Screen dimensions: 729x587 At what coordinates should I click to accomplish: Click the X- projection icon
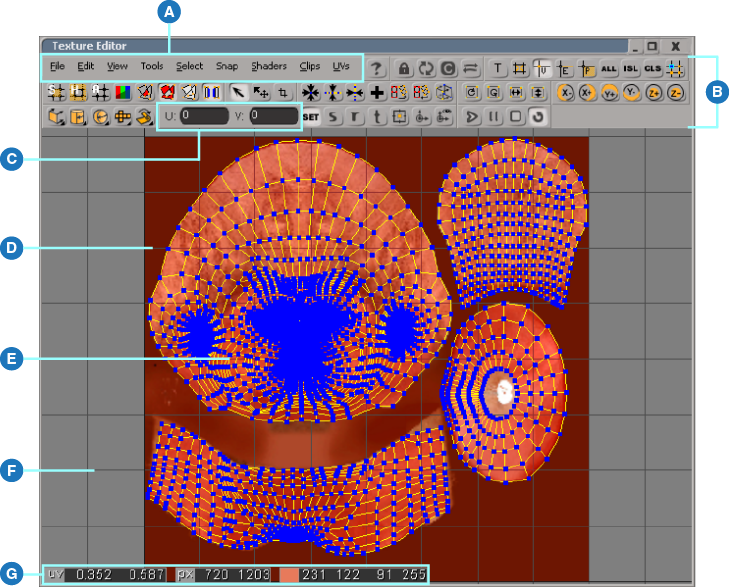[x=565, y=92]
